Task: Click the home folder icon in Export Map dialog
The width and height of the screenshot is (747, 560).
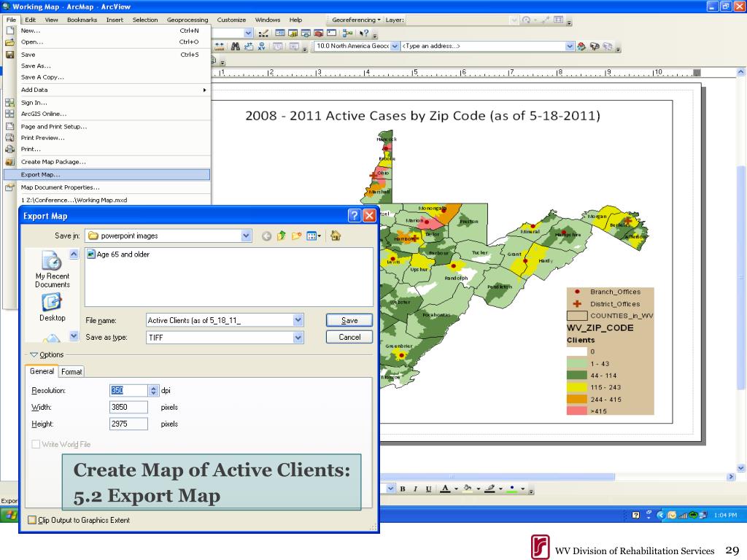Action: click(336, 236)
